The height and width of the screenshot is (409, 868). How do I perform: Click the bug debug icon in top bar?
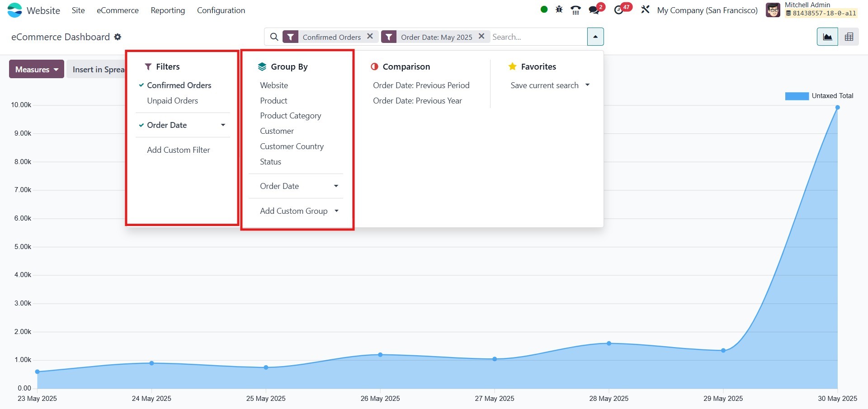[x=559, y=9]
